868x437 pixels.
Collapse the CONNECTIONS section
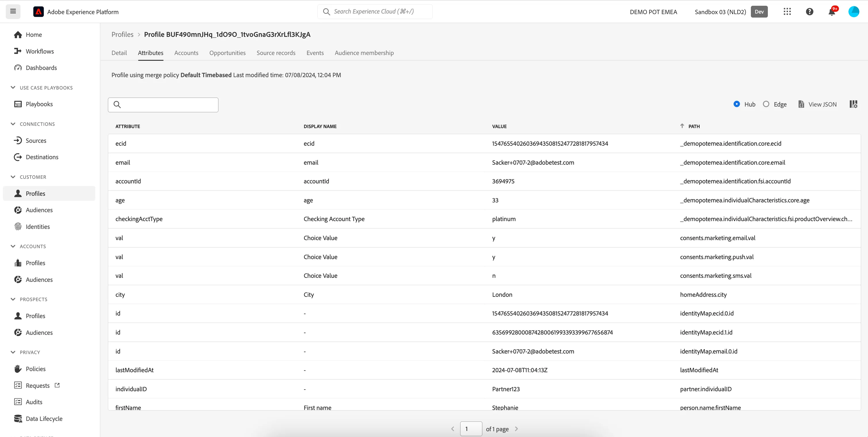(x=13, y=124)
